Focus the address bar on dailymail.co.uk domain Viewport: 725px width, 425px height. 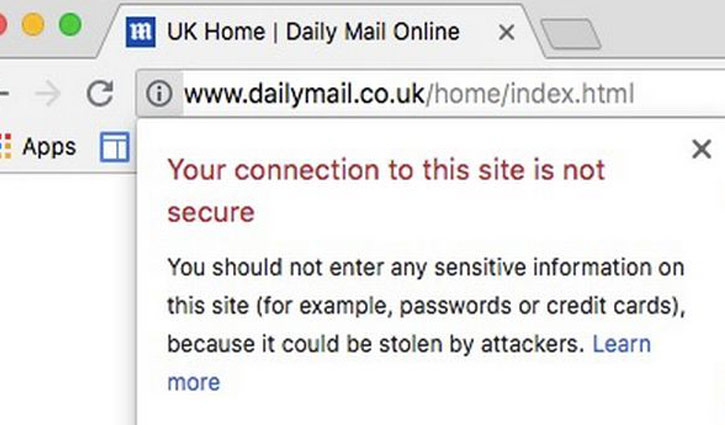click(304, 94)
